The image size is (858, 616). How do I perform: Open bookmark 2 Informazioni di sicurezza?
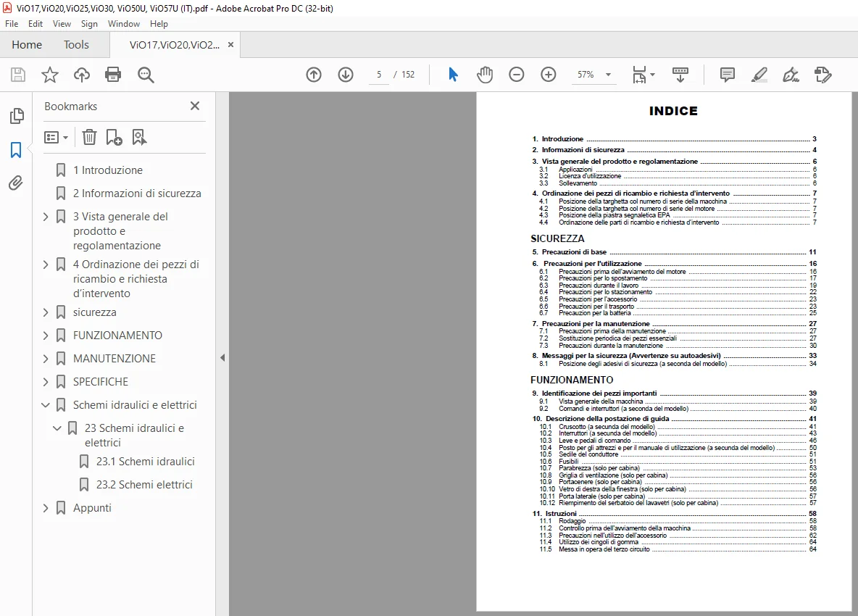(137, 193)
